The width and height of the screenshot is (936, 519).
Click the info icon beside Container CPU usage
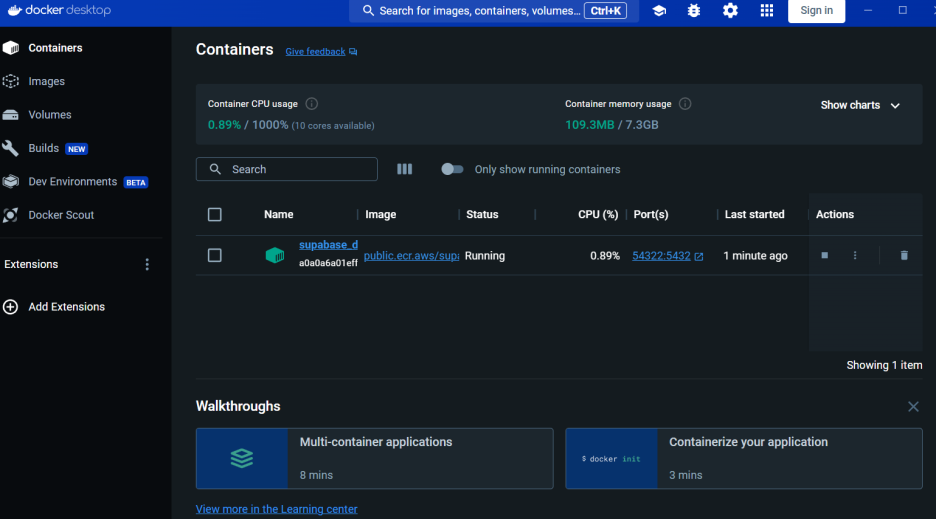pyautogui.click(x=312, y=104)
